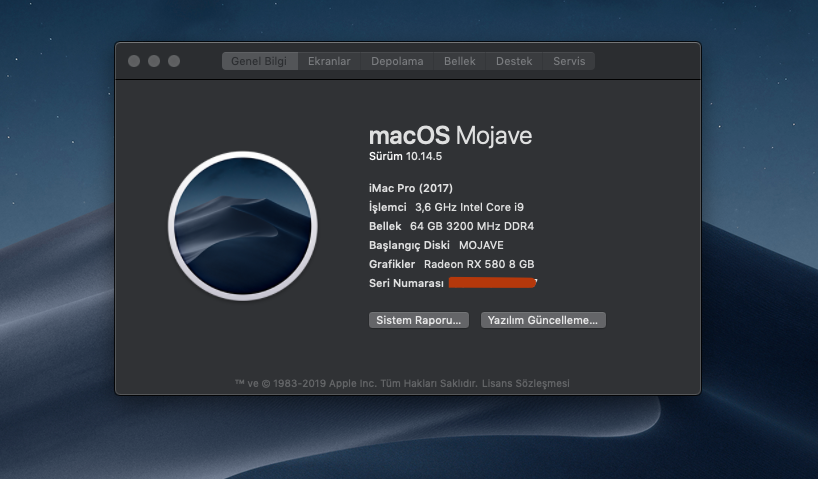Click the Başlangıç Diski MOJAVE entry
Viewport: 818px width, 479px height.
click(x=436, y=245)
